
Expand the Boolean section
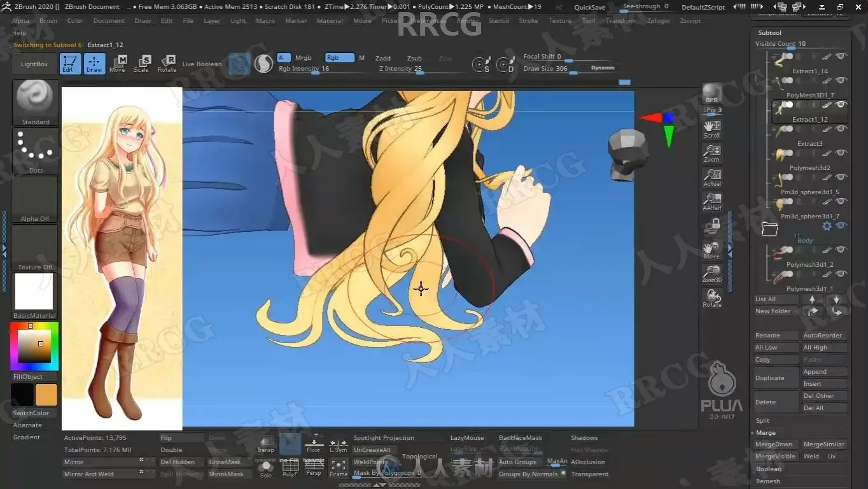768,469
